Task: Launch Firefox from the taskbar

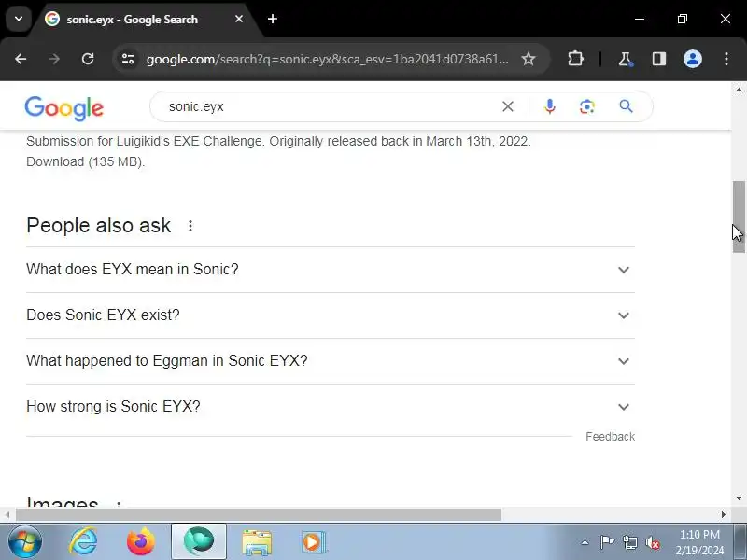Action: 141,542
